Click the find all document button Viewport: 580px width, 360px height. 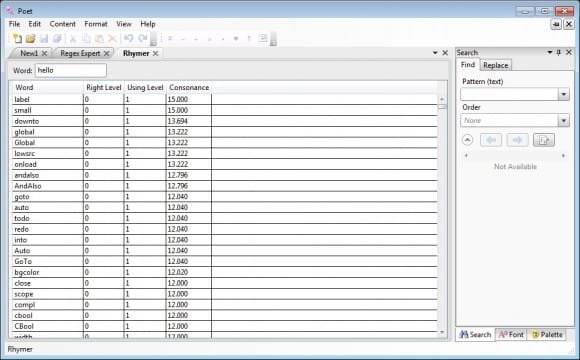point(544,140)
